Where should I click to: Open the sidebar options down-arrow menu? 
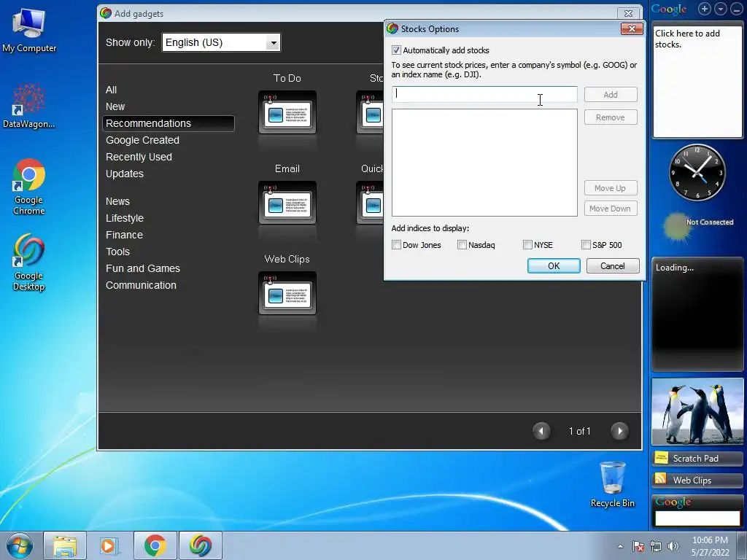(x=721, y=9)
